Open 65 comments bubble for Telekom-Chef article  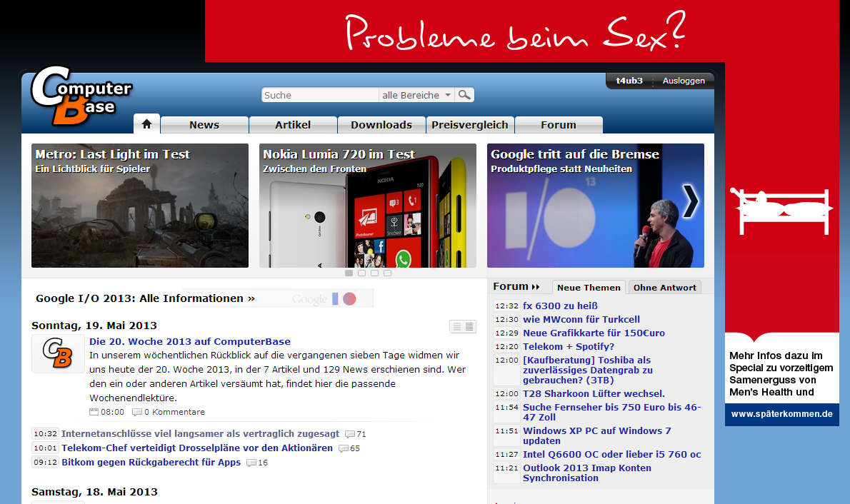[x=349, y=448]
